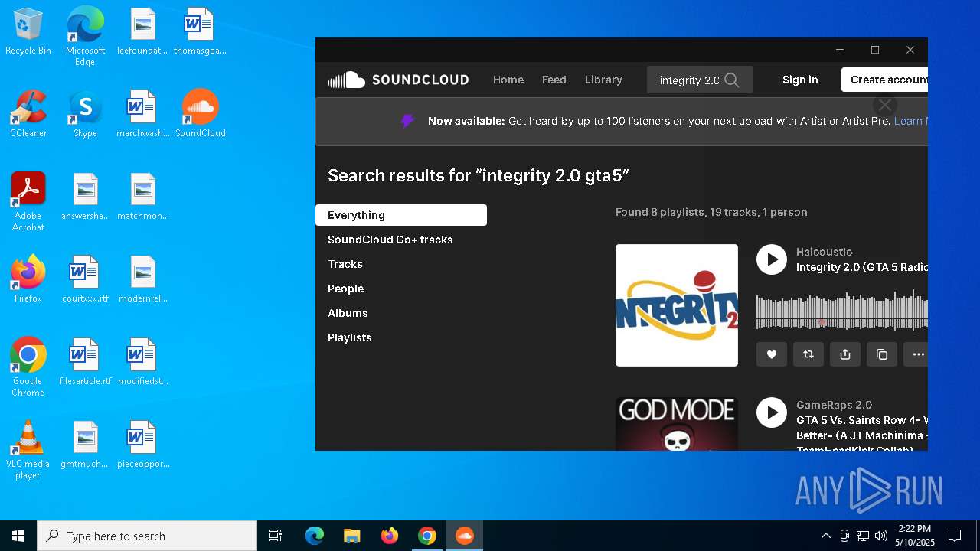Screen dimensions: 980x551
Task: Select the filesarticle.rtf desktop file
Action: point(85,362)
